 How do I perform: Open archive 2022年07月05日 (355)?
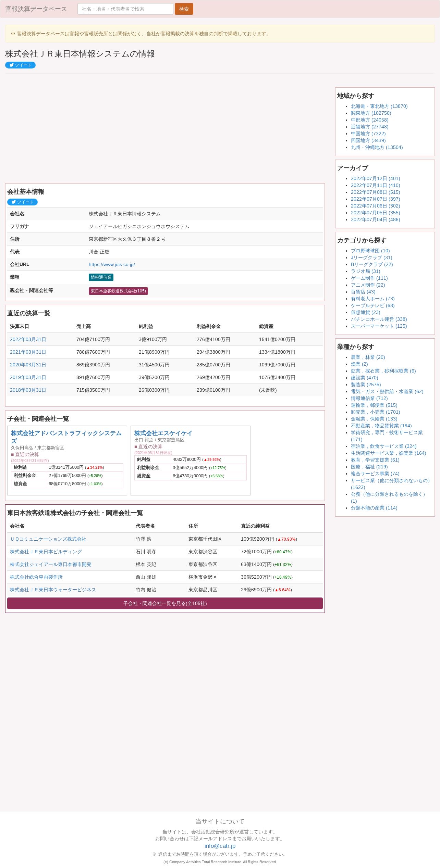[375, 213]
